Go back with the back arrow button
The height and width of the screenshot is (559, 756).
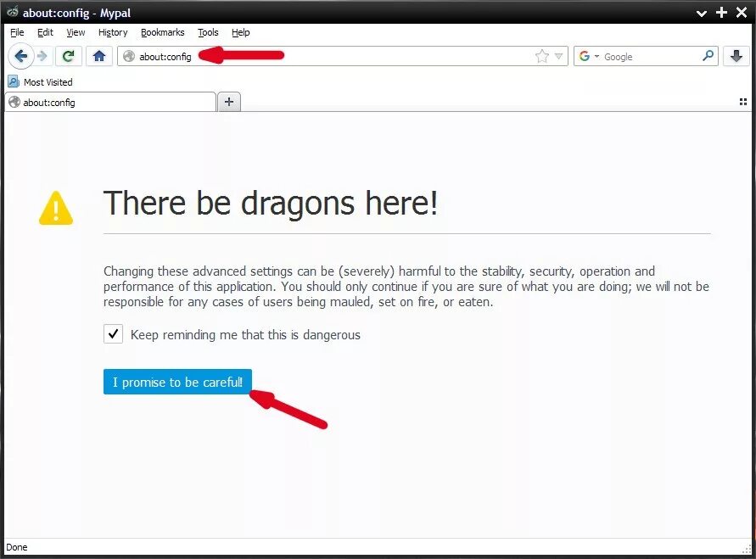click(20, 56)
